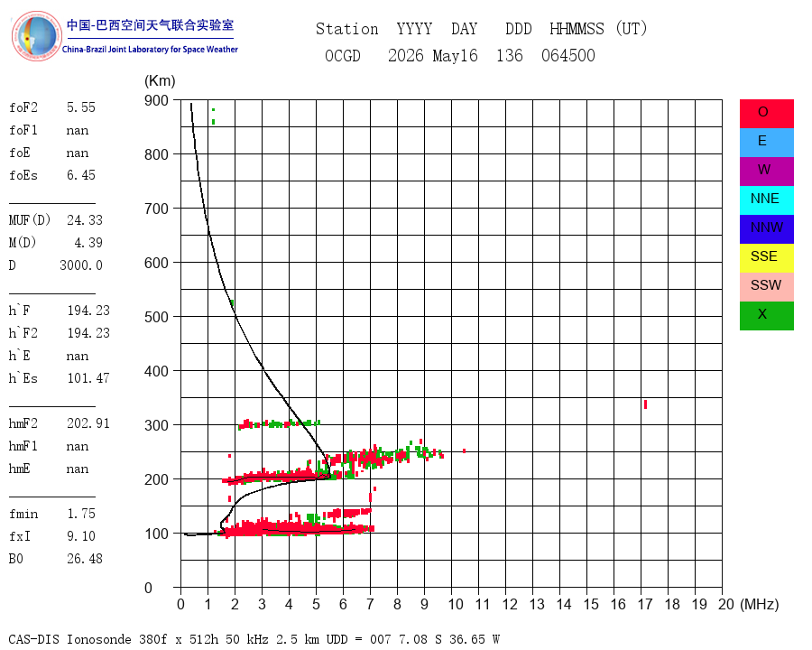Click the OCGD station code
The height and width of the screenshot is (650, 812).
343,55
